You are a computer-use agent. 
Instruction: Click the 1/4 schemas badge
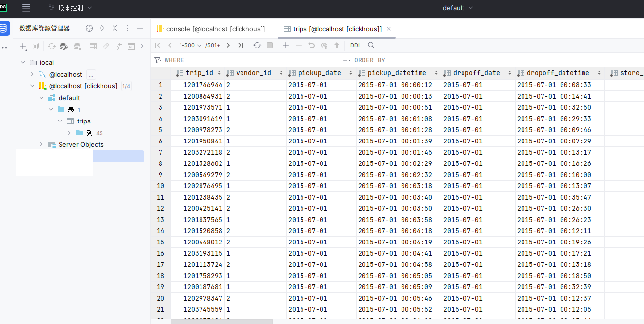[x=126, y=86]
